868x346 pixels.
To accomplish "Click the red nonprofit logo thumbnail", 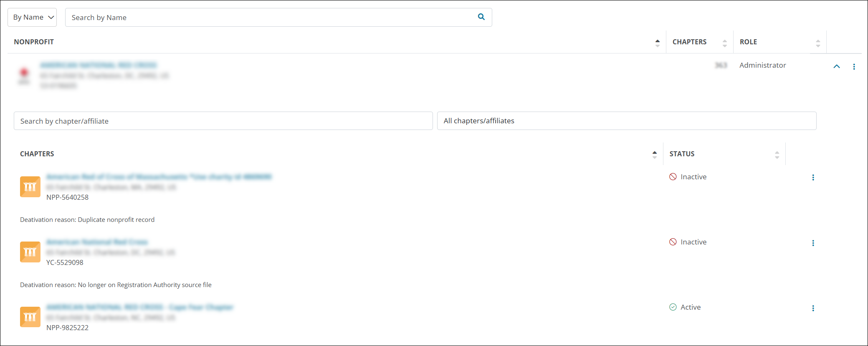I will tap(24, 74).
